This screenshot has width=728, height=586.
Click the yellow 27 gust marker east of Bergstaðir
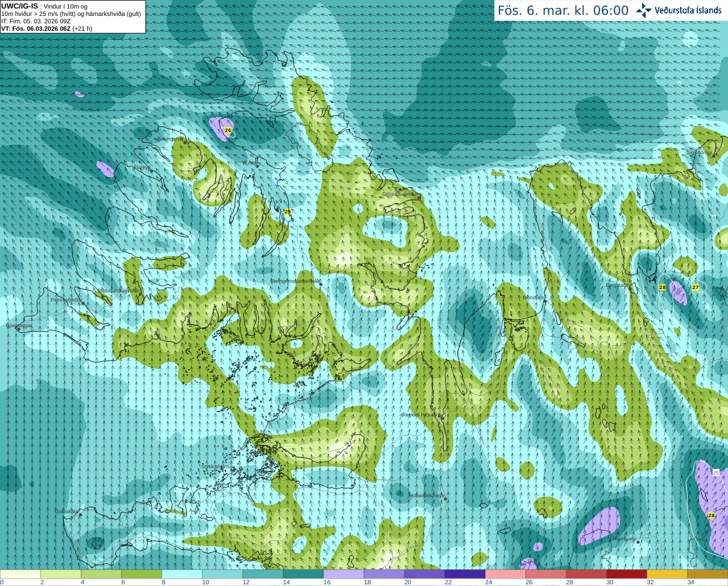pos(696,287)
